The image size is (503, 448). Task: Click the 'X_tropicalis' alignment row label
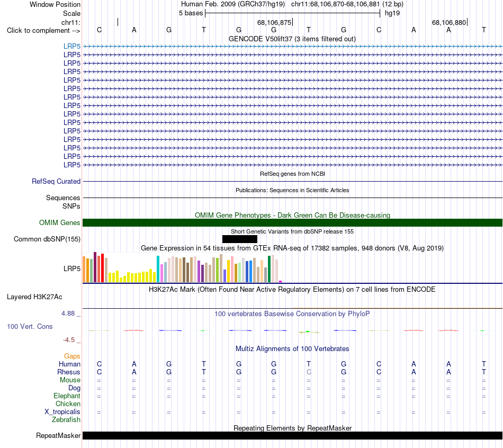62,412
